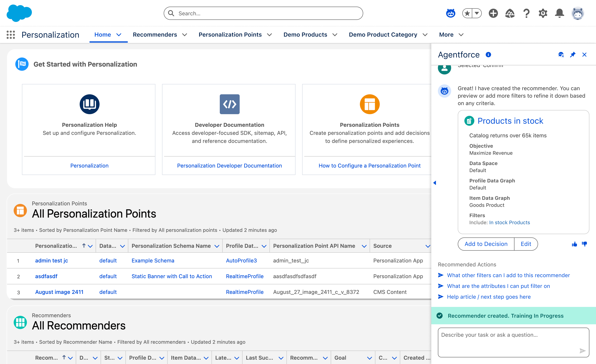Open How to Configure a Personalization Point
This screenshot has height=364, width=596.
click(x=369, y=166)
